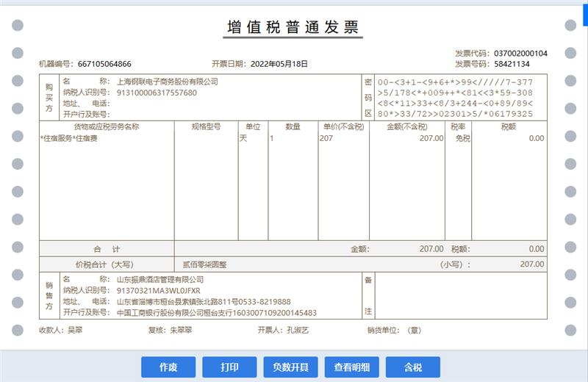This screenshot has height=382, width=588.
Task: Click the machine number 667105064866
Action: (x=104, y=64)
